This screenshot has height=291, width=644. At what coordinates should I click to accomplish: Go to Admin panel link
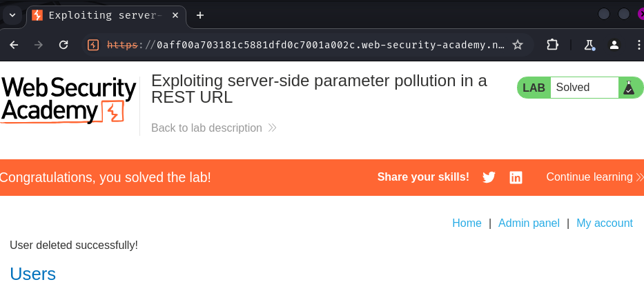pos(529,223)
